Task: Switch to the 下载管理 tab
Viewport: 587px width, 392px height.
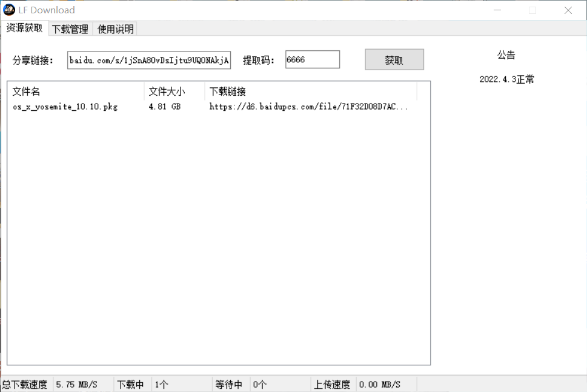Action: [68, 28]
